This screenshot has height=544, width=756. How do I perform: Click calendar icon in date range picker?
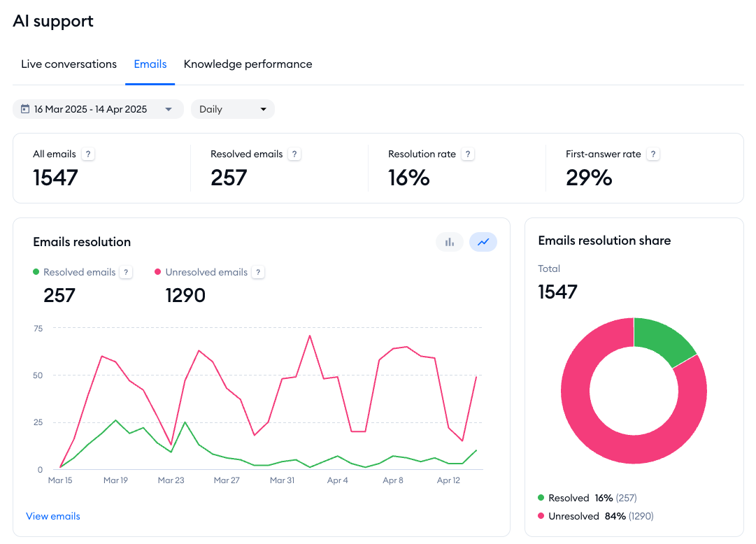pyautogui.click(x=25, y=109)
